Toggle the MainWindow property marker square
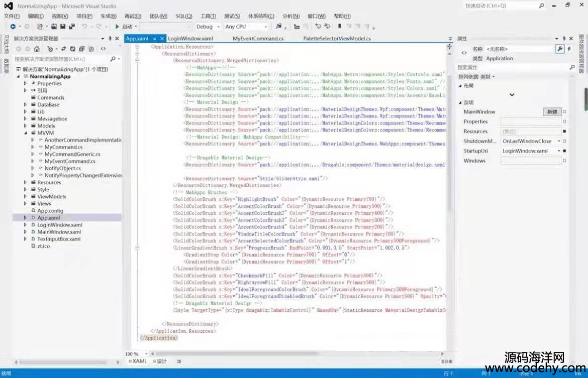This screenshot has height=378, width=588. click(564, 112)
